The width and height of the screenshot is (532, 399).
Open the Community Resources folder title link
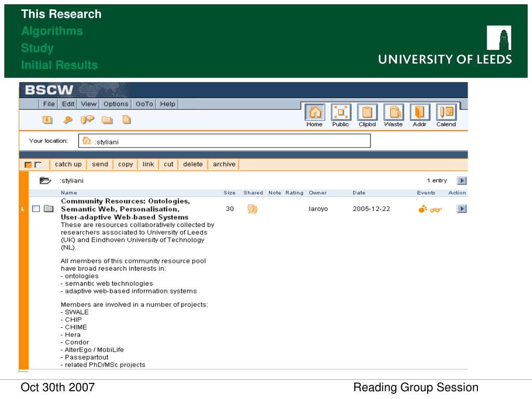click(x=125, y=209)
